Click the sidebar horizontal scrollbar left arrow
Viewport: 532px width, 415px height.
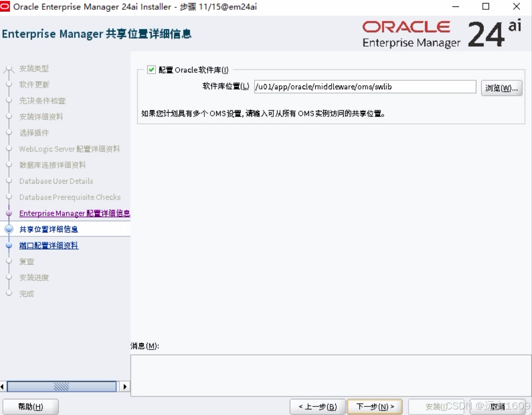[3, 387]
